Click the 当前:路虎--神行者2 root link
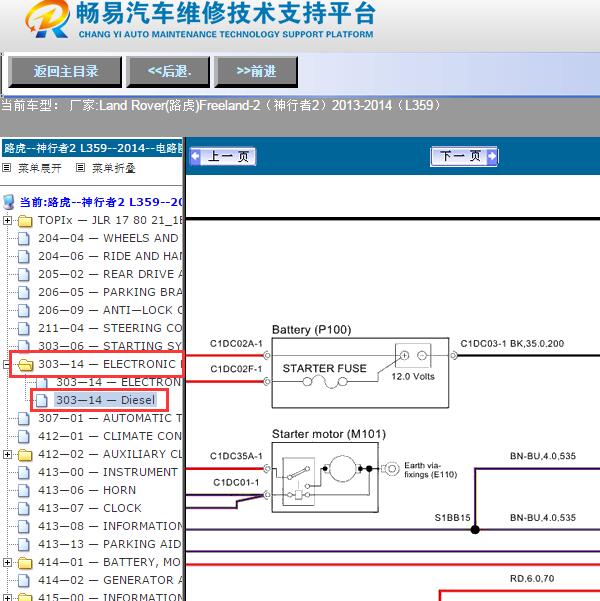The image size is (600, 601). click(x=101, y=202)
